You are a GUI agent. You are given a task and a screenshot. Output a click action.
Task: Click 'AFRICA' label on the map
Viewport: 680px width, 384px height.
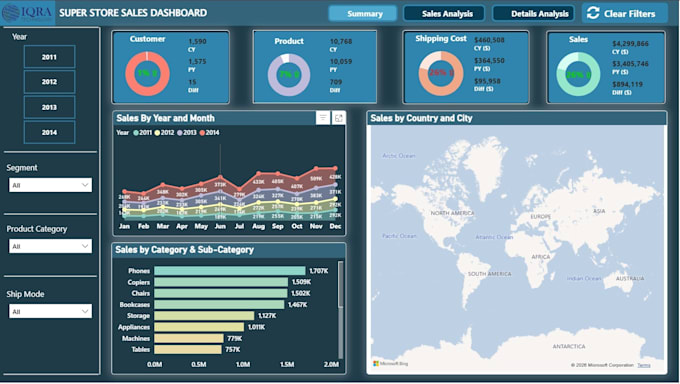541,257
